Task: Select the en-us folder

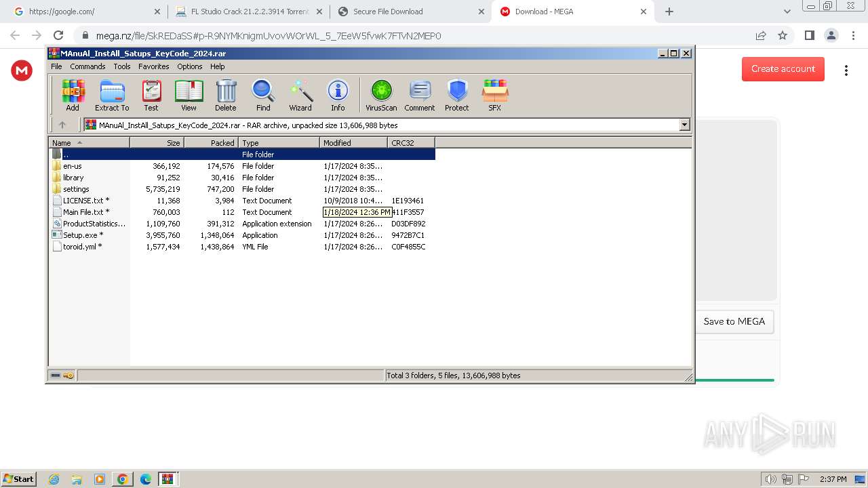Action: click(x=72, y=166)
